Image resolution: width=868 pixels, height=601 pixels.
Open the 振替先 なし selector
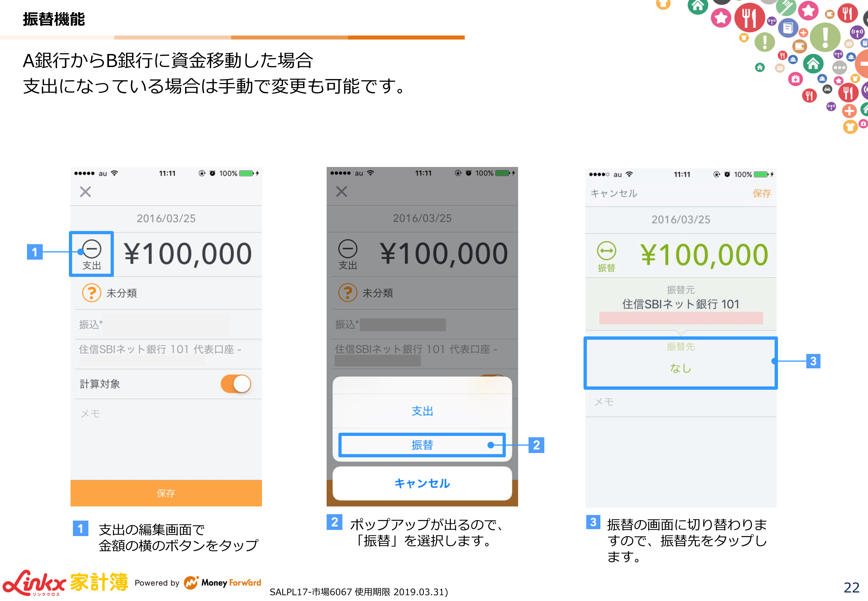tap(681, 363)
